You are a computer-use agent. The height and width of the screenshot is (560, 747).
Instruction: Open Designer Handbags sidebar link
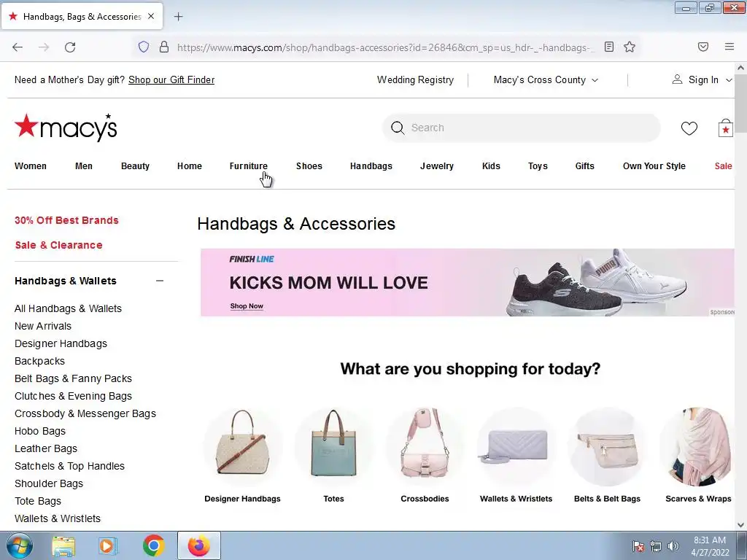tap(61, 344)
